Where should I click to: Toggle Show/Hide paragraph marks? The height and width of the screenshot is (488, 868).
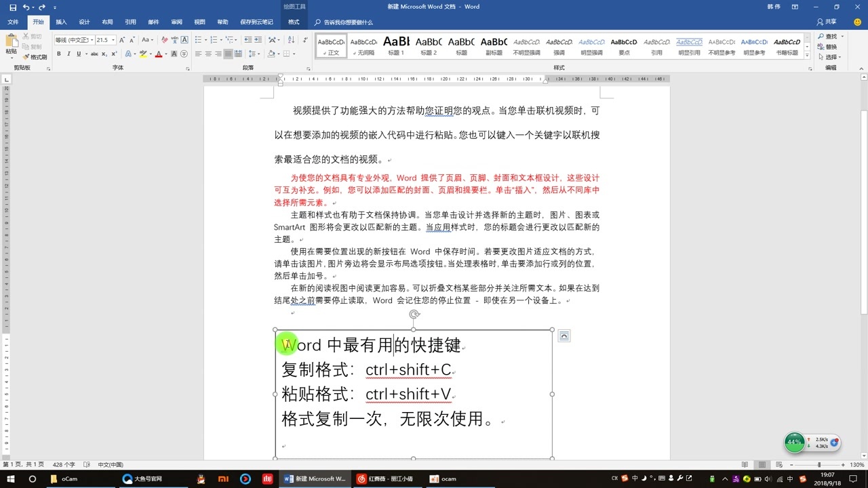click(305, 40)
